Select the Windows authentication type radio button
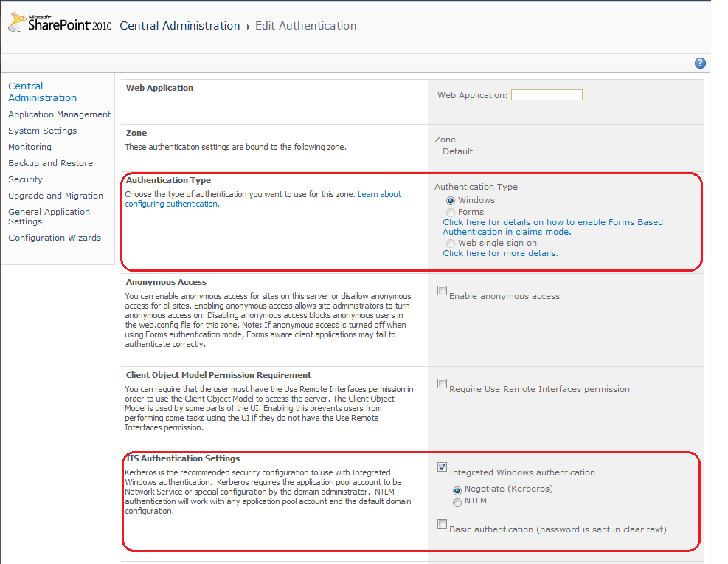The image size is (728, 564). point(451,201)
